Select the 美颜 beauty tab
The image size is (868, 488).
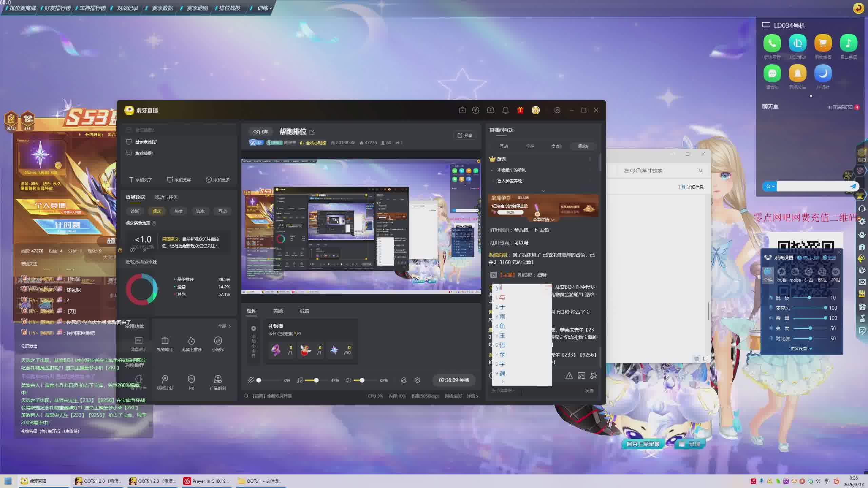pos(278,311)
